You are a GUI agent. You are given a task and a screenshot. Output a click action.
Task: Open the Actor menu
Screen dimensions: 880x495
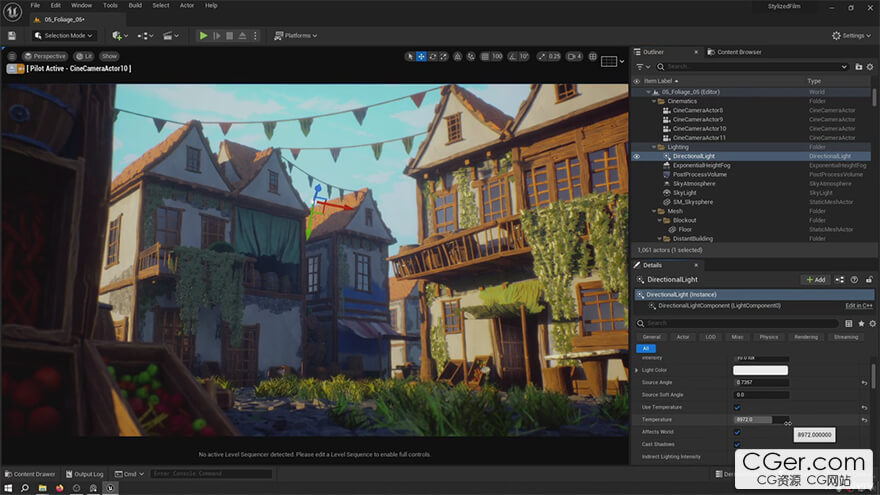pos(187,6)
